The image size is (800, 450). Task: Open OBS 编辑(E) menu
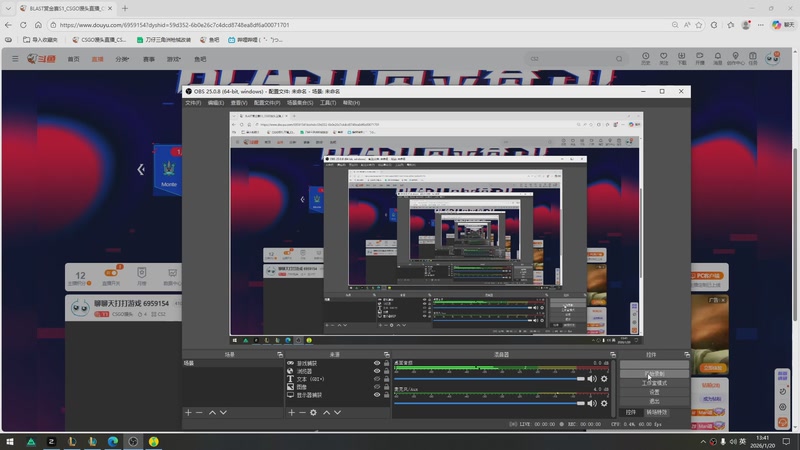216,103
